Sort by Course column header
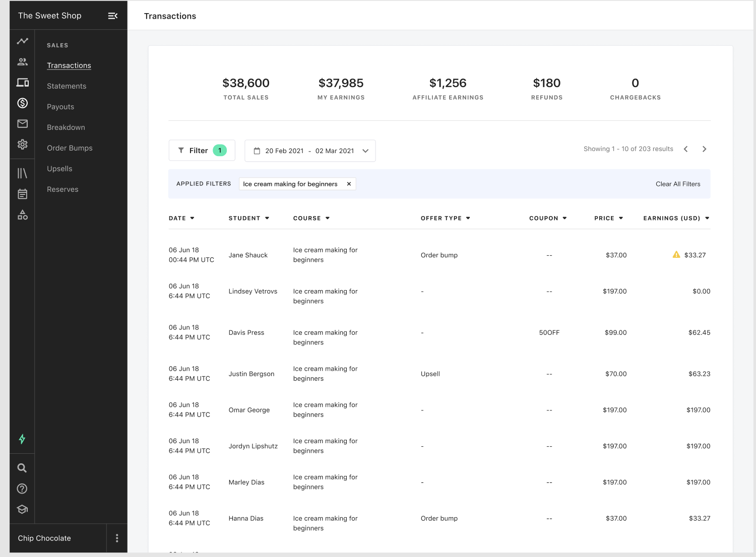The height and width of the screenshot is (557, 756). [311, 218]
